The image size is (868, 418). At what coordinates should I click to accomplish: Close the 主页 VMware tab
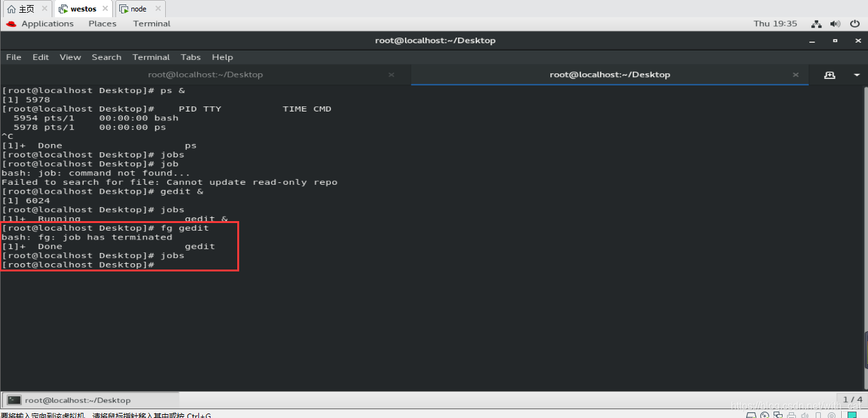pos(45,9)
